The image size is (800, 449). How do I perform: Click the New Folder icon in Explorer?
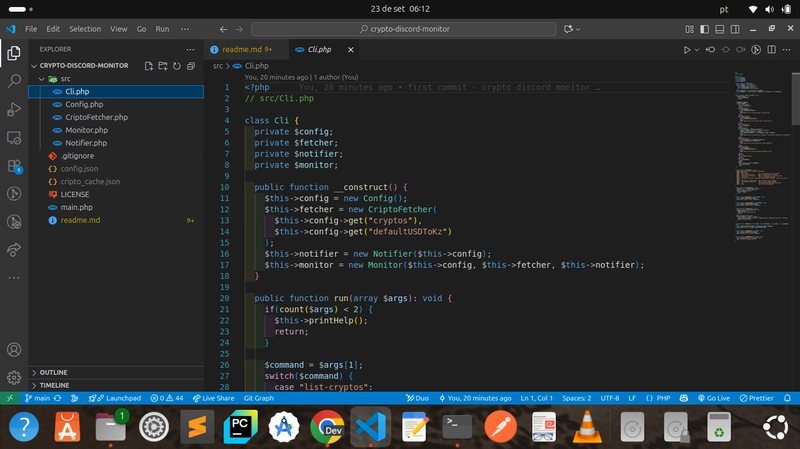(x=163, y=66)
